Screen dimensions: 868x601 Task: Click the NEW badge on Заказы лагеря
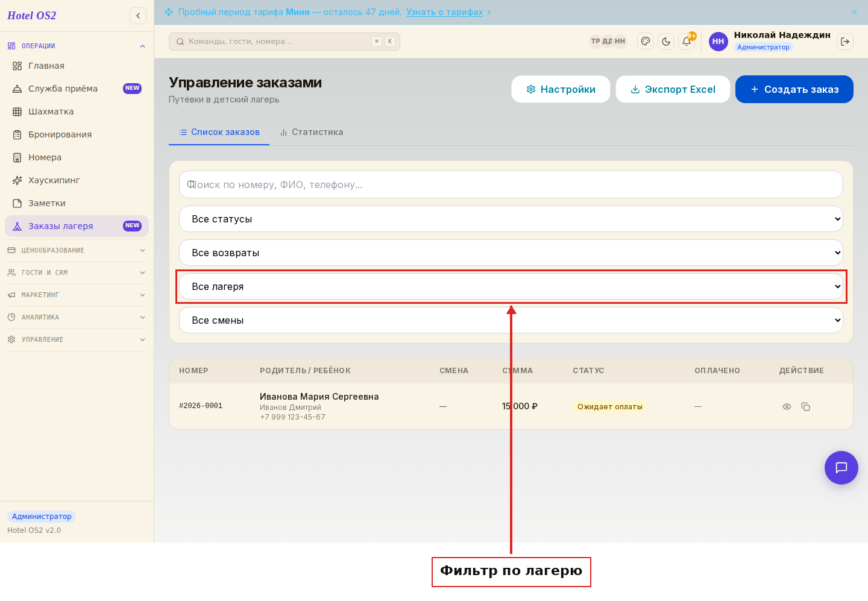pyautogui.click(x=132, y=226)
